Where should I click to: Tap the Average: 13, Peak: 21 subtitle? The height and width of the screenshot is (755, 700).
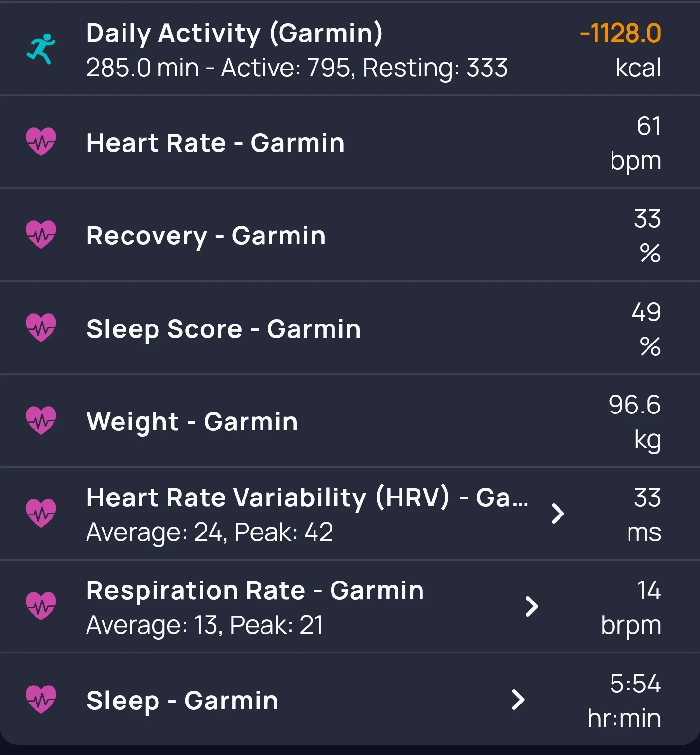click(x=205, y=625)
